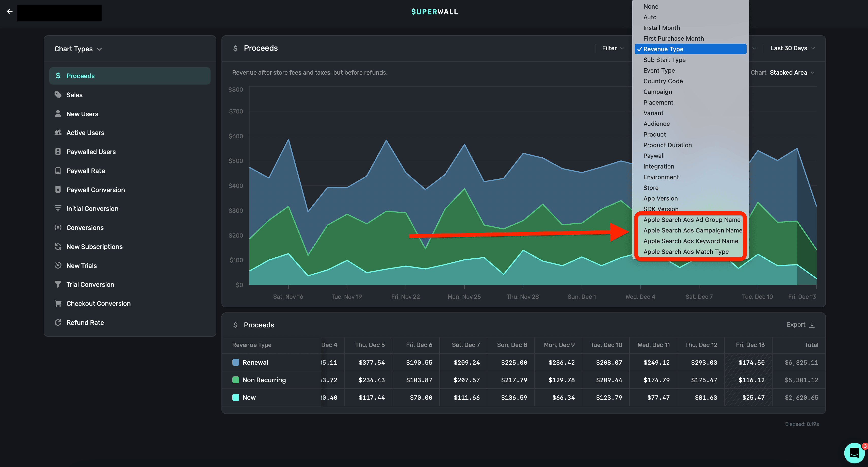Screen dimensions: 868x467
Task: Go to New Subscriptions chart
Action: [94, 246]
